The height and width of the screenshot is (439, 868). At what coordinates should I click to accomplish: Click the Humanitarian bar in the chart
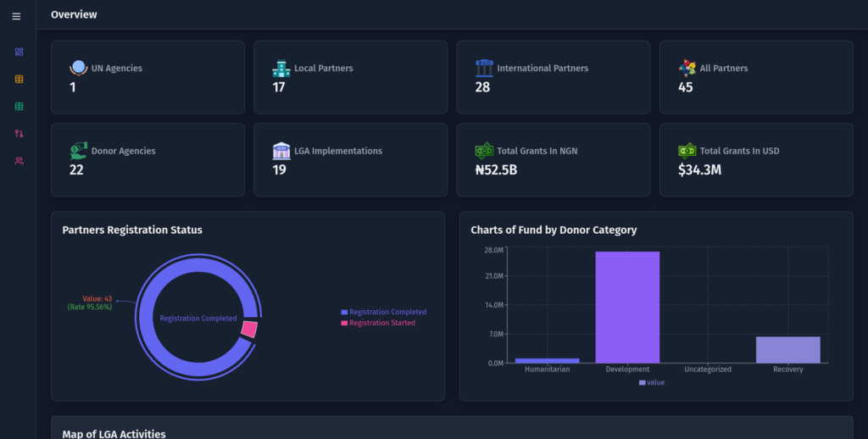tap(547, 361)
